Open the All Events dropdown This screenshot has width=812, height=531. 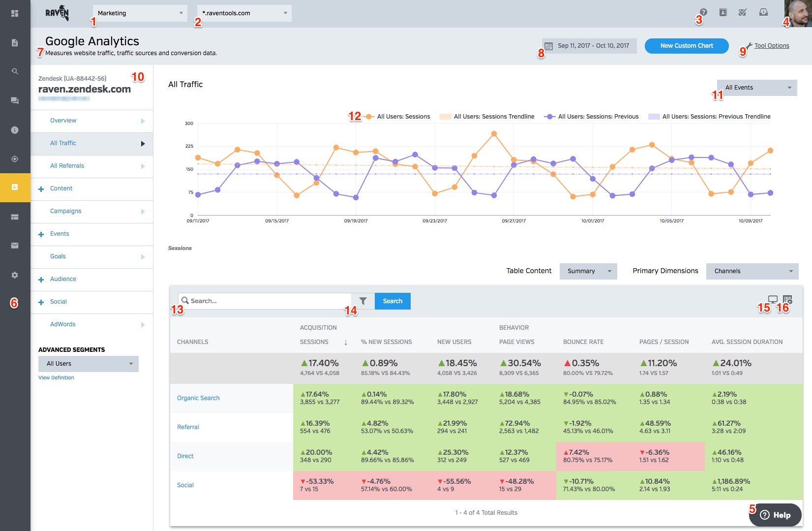(756, 88)
